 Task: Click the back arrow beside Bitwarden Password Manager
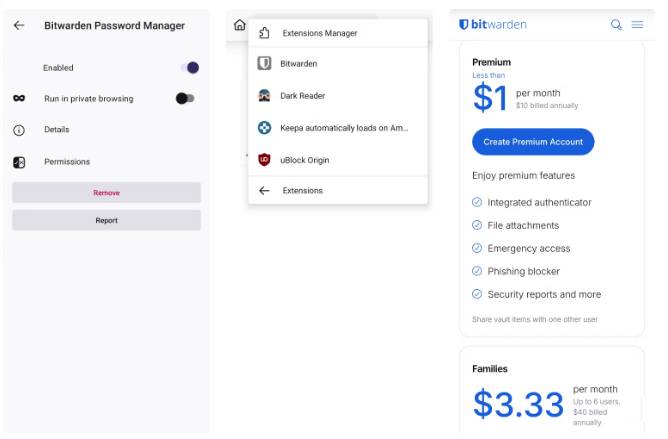click(x=19, y=26)
